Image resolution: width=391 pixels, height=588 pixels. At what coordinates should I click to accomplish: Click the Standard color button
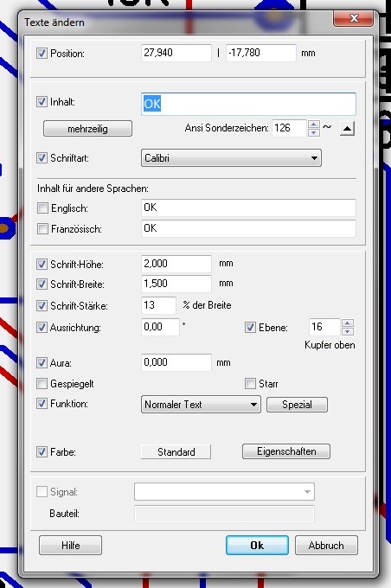(x=176, y=451)
